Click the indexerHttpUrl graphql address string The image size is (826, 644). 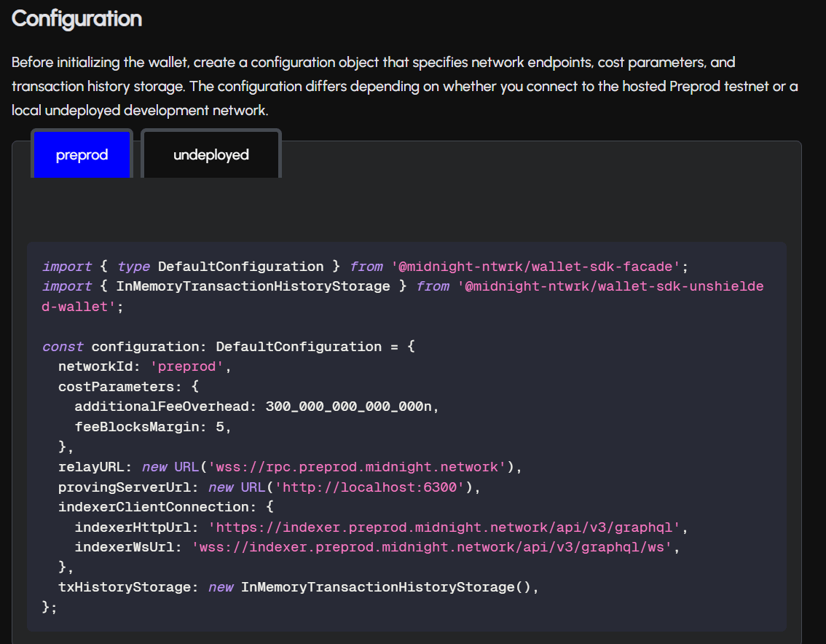[444, 527]
